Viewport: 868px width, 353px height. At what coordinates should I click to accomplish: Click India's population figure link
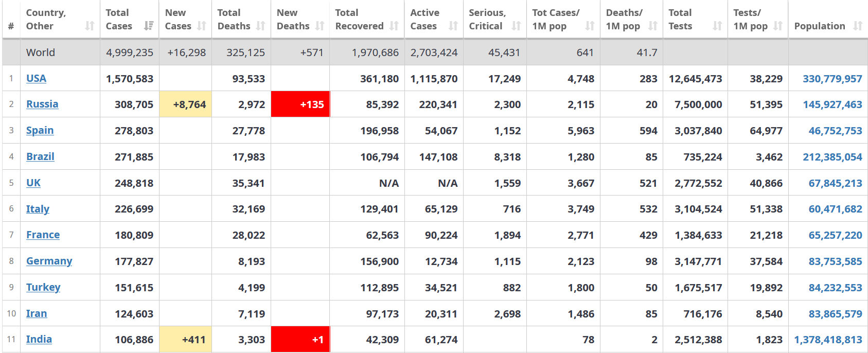coord(828,340)
